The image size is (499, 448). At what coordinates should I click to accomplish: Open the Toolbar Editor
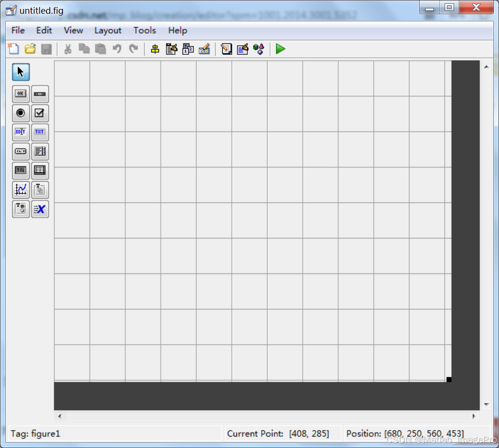204,49
